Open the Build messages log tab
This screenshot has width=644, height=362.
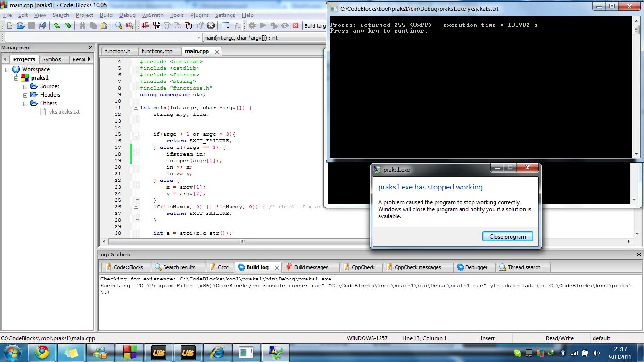(x=311, y=267)
